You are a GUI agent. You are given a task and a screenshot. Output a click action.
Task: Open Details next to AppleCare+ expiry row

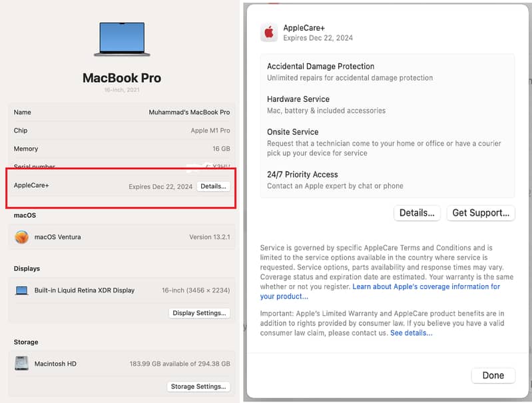coord(214,187)
